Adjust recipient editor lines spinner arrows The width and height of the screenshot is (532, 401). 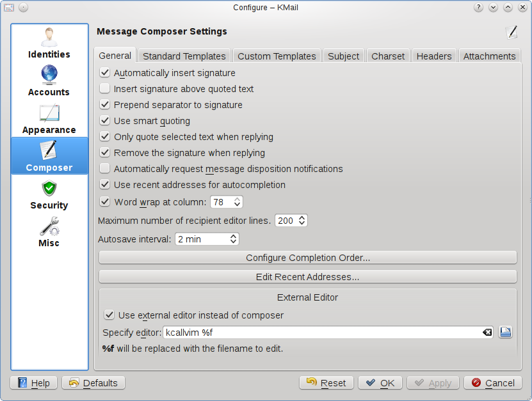[x=302, y=221]
